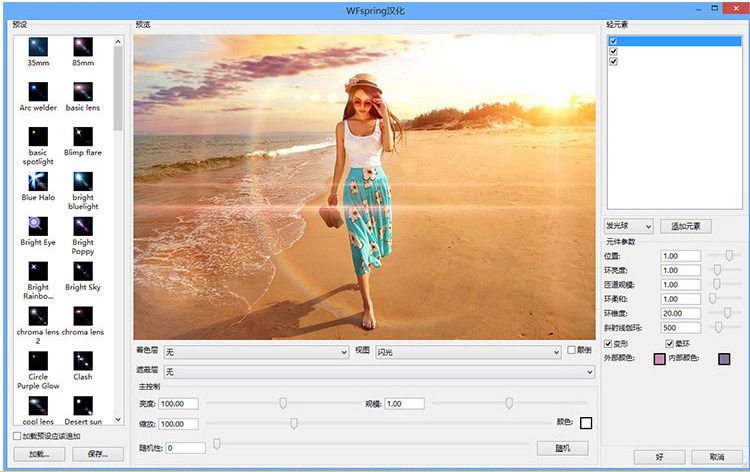Uncheck the 变形 checkbox
The image size is (750, 472).
tap(609, 343)
